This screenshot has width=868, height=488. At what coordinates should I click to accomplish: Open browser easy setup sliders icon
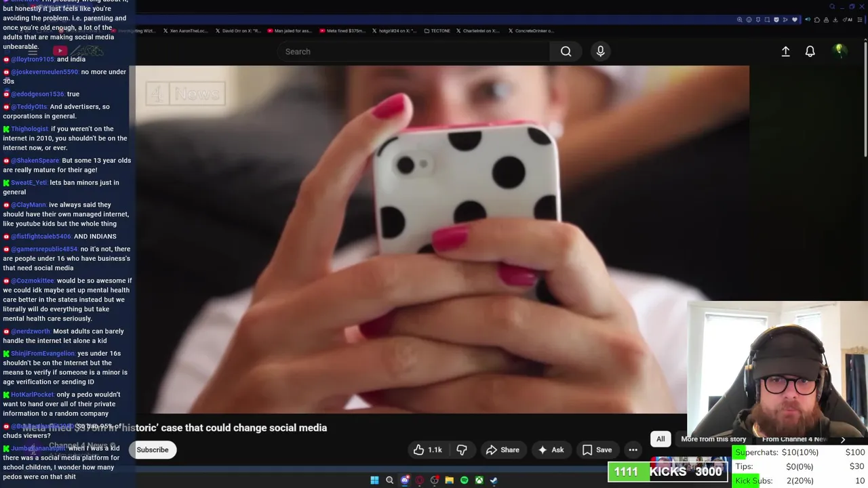pos(860,20)
